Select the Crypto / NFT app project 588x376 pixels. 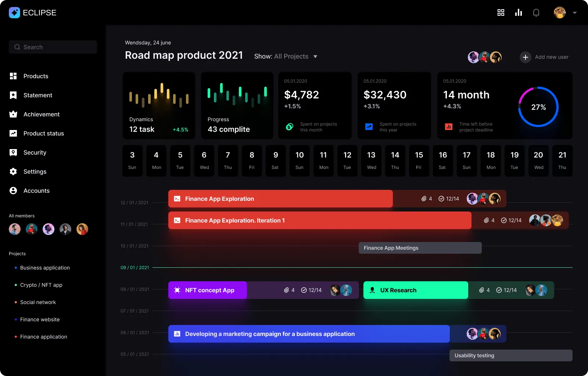click(x=41, y=285)
